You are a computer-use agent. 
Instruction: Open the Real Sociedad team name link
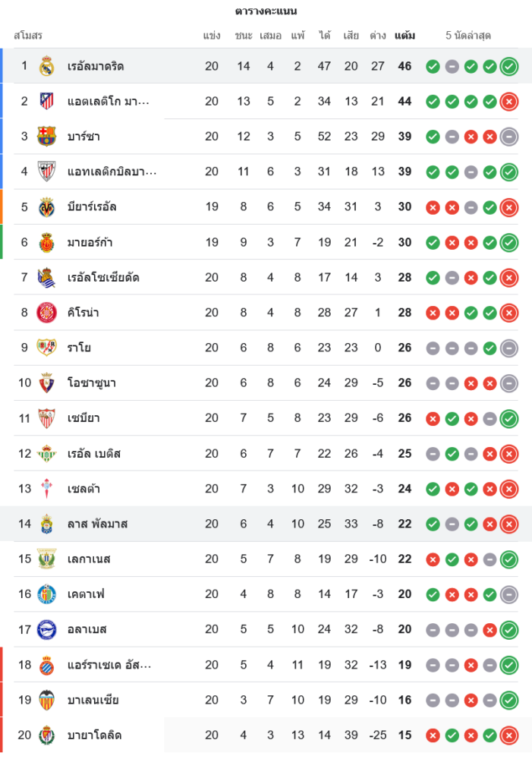point(103,278)
